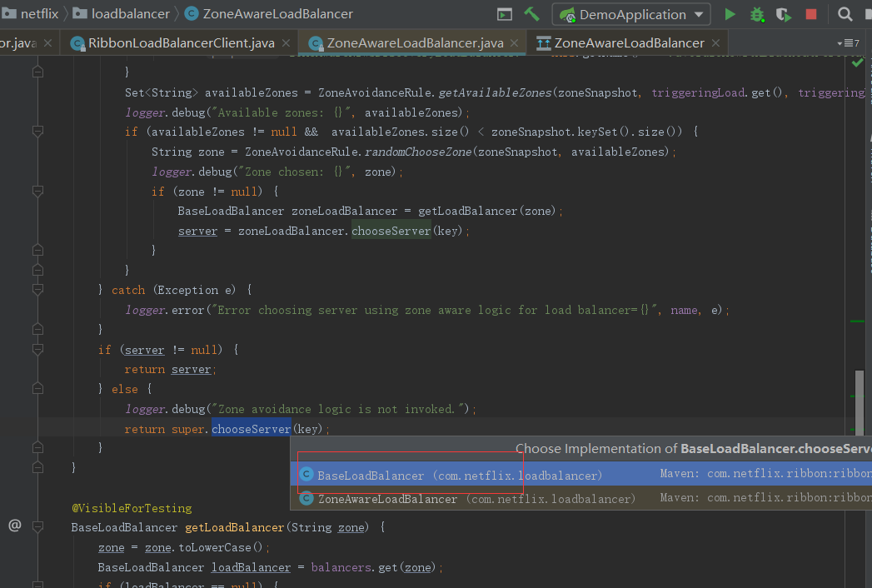Close the RibbonLoadBalancerClient.java tab
Screen dimensions: 872x588
coord(286,42)
